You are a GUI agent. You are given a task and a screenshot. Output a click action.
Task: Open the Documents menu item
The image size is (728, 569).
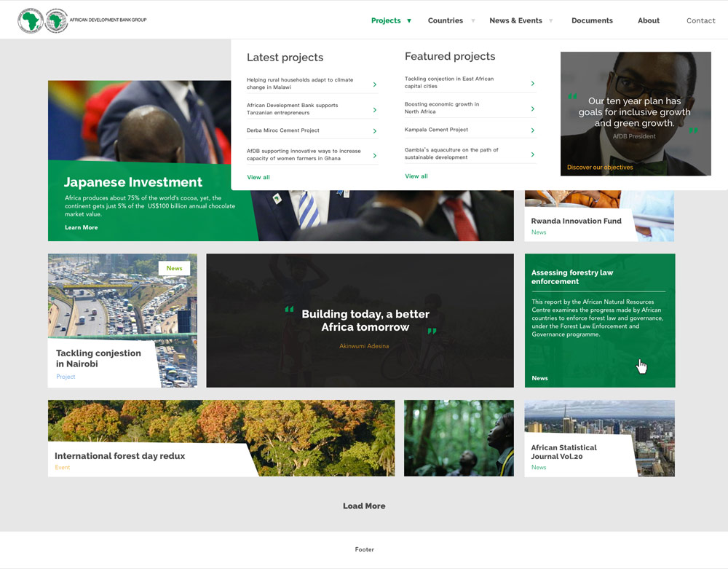(592, 21)
